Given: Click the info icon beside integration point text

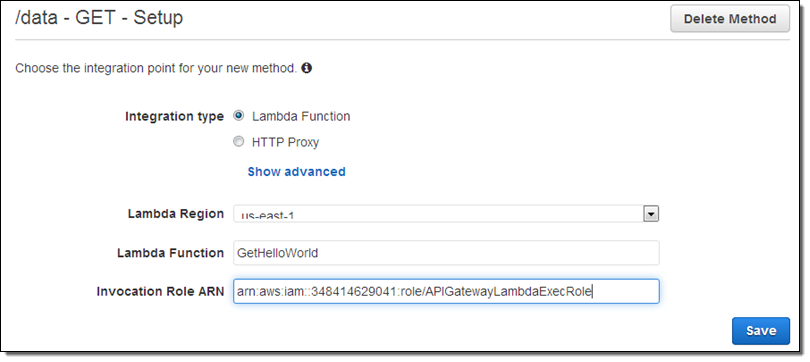Looking at the screenshot, I should click(x=306, y=68).
